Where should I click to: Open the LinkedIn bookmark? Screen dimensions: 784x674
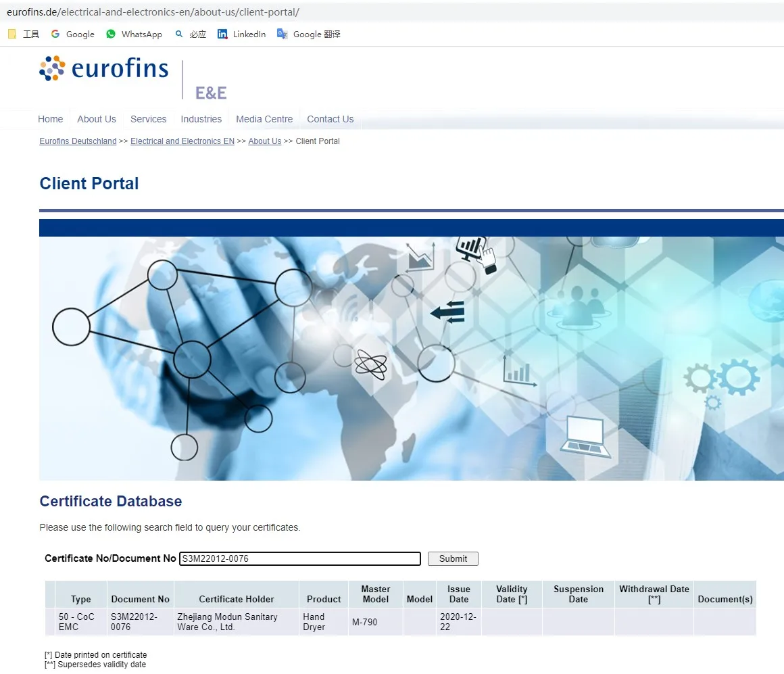coord(241,34)
